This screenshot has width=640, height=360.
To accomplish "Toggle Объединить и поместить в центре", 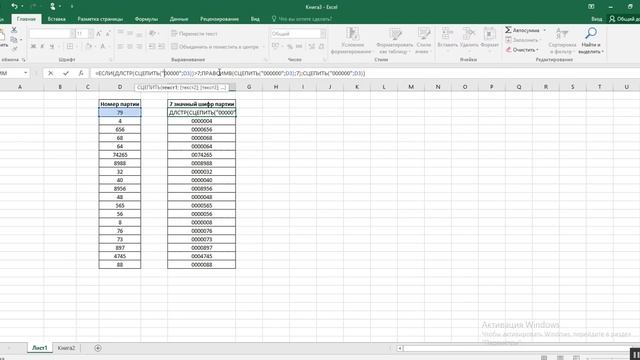I will click(x=215, y=47).
